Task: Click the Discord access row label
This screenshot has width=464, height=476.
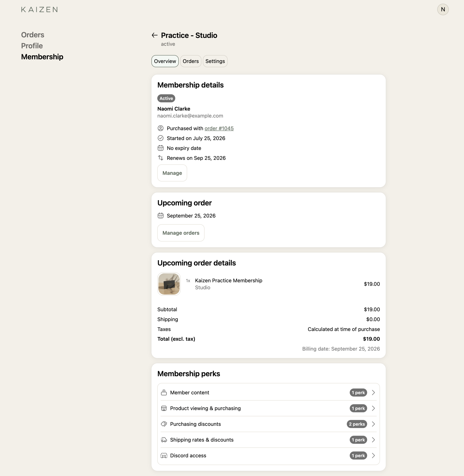Action: (x=188, y=455)
